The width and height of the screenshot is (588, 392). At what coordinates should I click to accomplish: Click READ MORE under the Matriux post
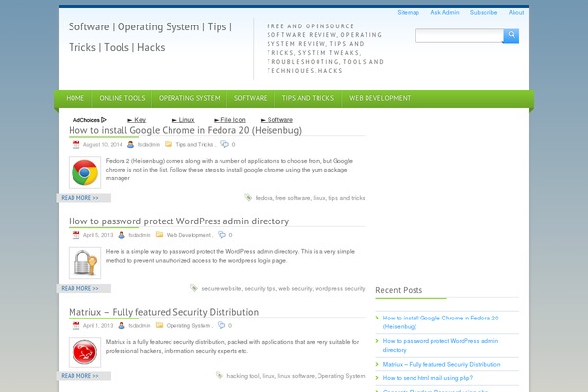click(80, 376)
